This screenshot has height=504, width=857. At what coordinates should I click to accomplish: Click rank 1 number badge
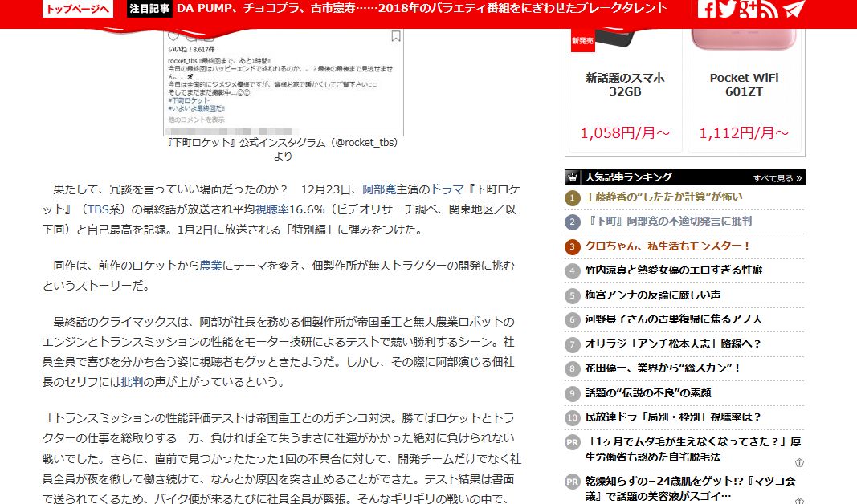point(572,197)
